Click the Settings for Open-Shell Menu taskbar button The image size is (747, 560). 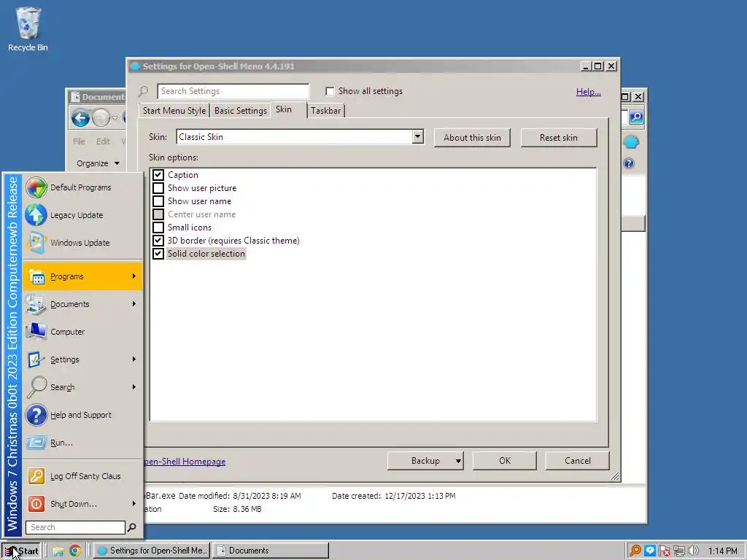click(151, 551)
